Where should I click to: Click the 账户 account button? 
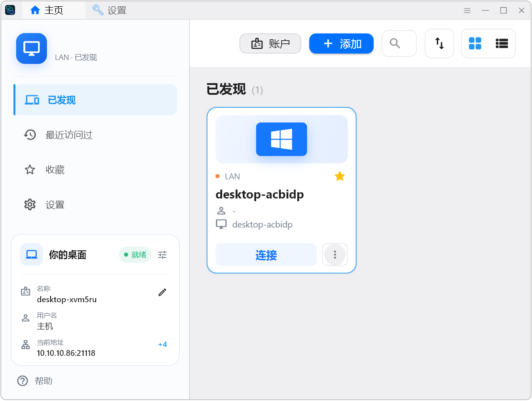click(270, 43)
